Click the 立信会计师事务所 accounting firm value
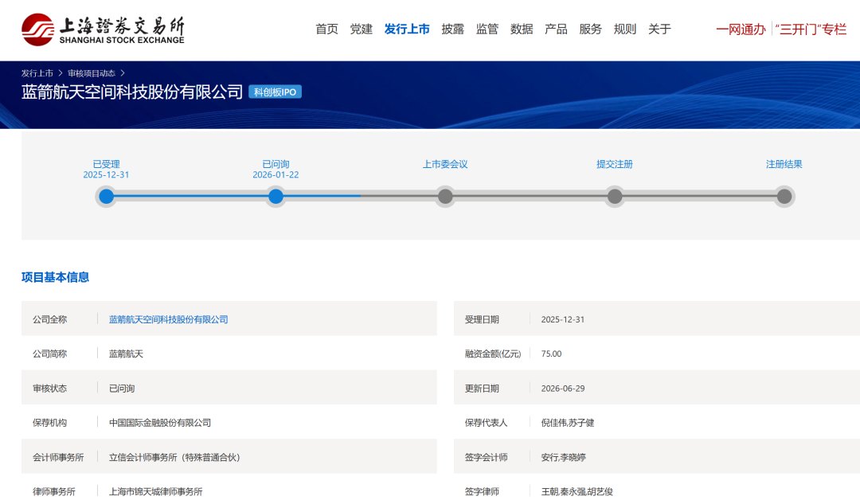Viewport: 860px width, 504px height. [x=174, y=457]
